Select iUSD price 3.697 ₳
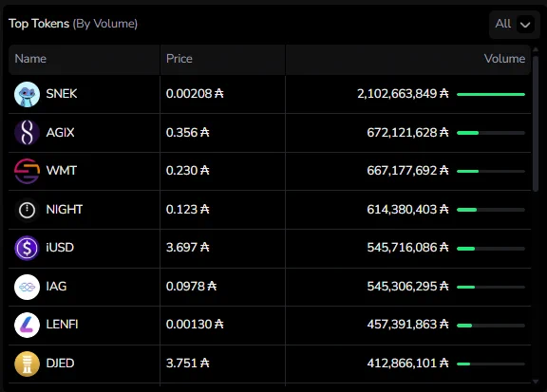This screenshot has width=547, height=392. pyautogui.click(x=188, y=248)
